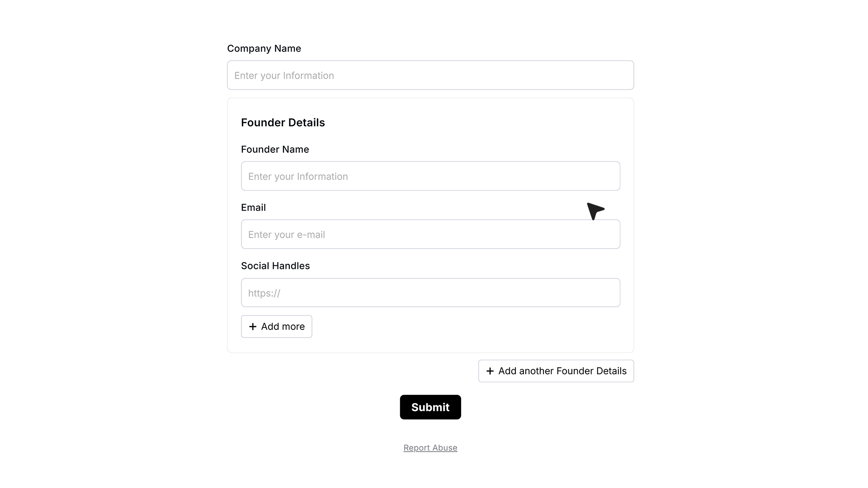Screen dimensions: 868x488
Task: Select the Social Handles URL field
Action: point(430,292)
